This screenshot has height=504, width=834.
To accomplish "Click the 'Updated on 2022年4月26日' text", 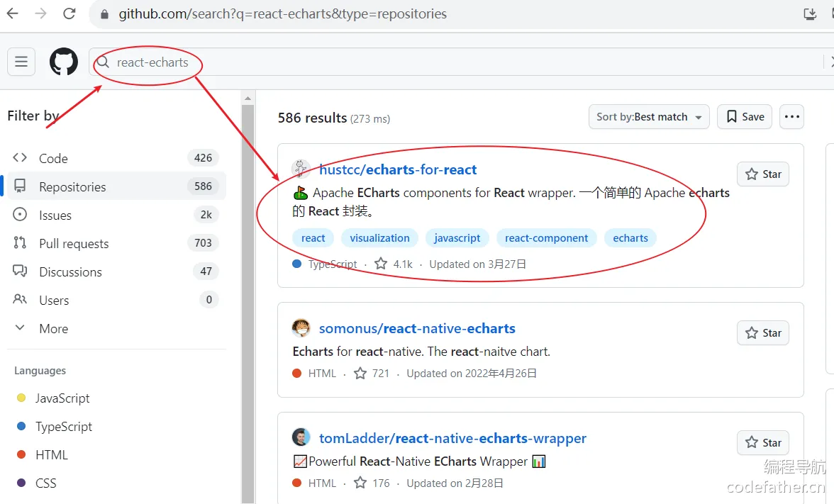I will [471, 374].
